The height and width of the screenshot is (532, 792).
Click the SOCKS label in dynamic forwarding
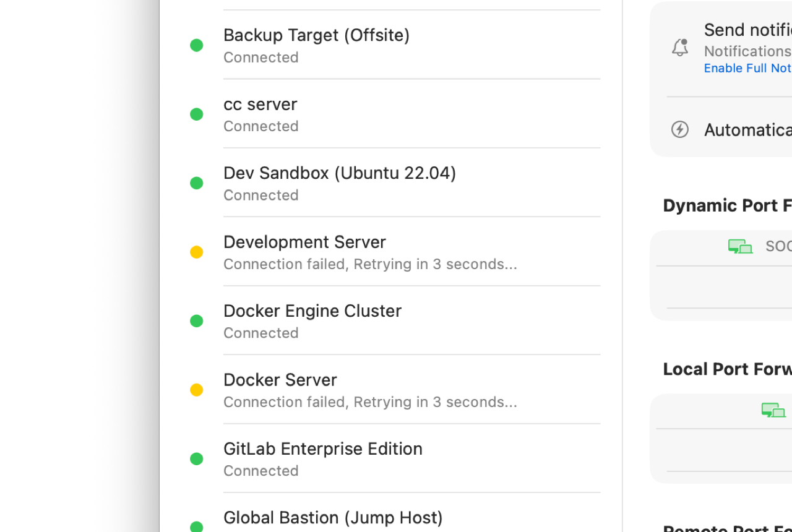click(778, 246)
